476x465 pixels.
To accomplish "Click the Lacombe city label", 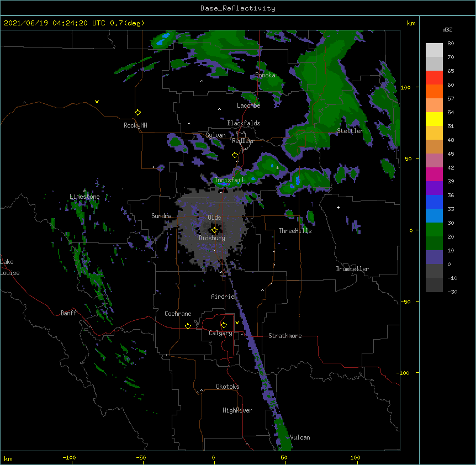I will coord(248,105).
